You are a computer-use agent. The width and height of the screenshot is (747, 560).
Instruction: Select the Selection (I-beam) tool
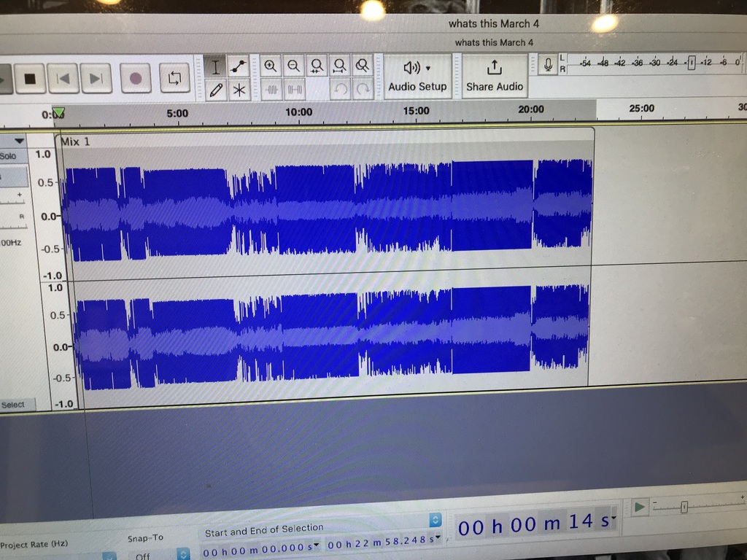pyautogui.click(x=216, y=67)
